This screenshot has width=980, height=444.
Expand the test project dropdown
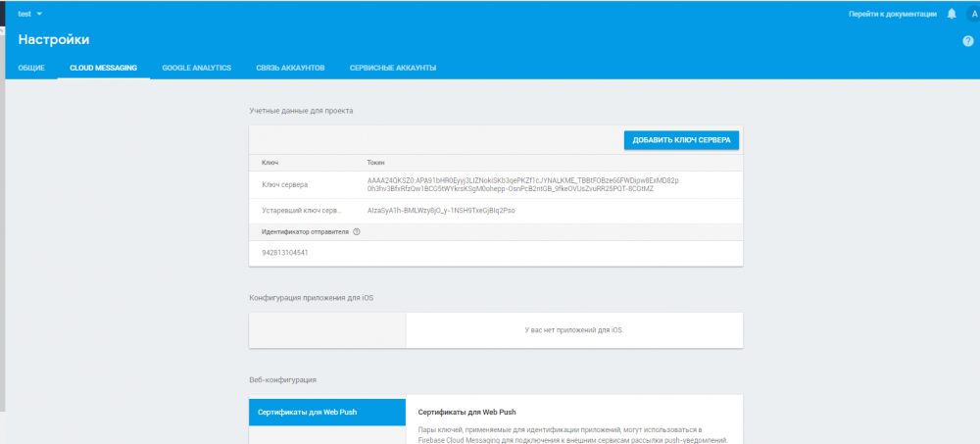tap(30, 14)
